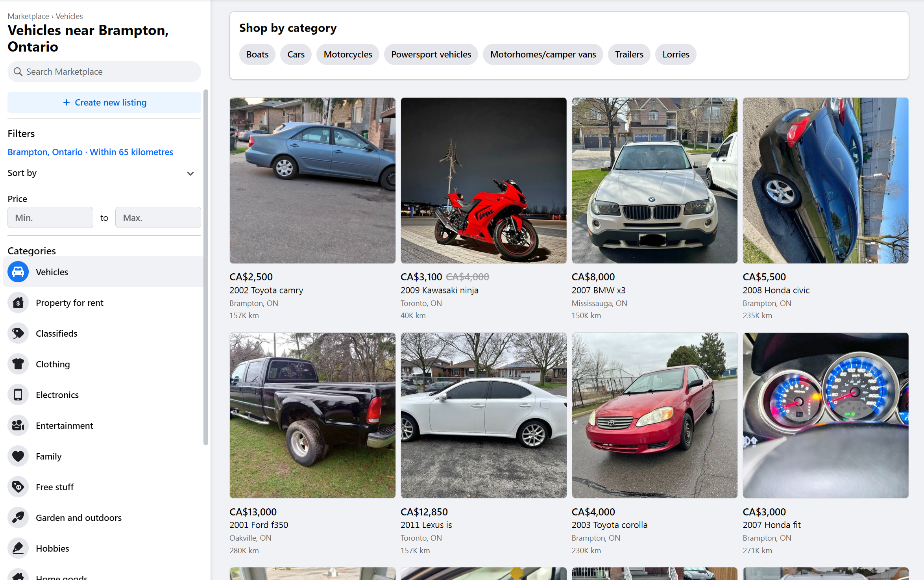Click the Clothing t-shirt icon
This screenshot has width=924, height=580.
click(x=18, y=364)
